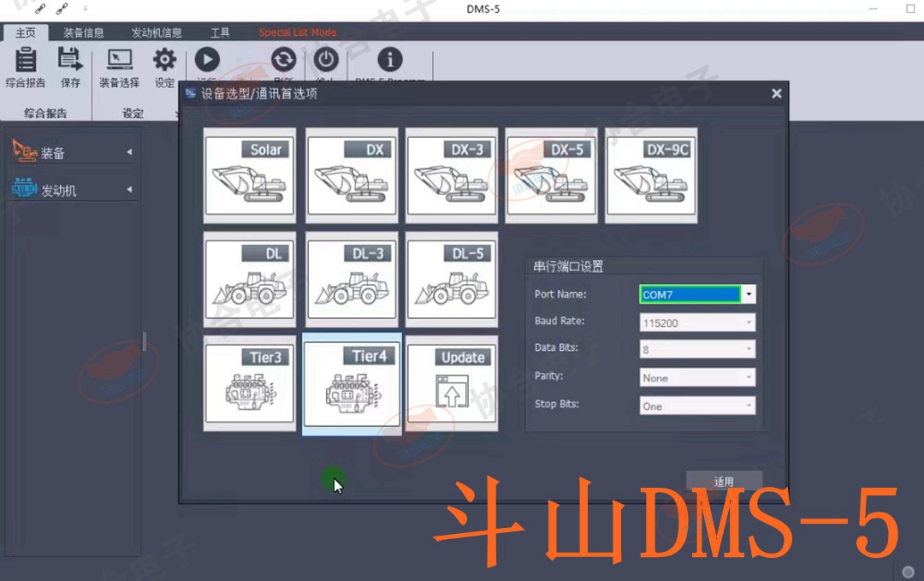Maximize the DMS-5 window
Image resolution: width=924 pixels, height=581 pixels.
910,9
